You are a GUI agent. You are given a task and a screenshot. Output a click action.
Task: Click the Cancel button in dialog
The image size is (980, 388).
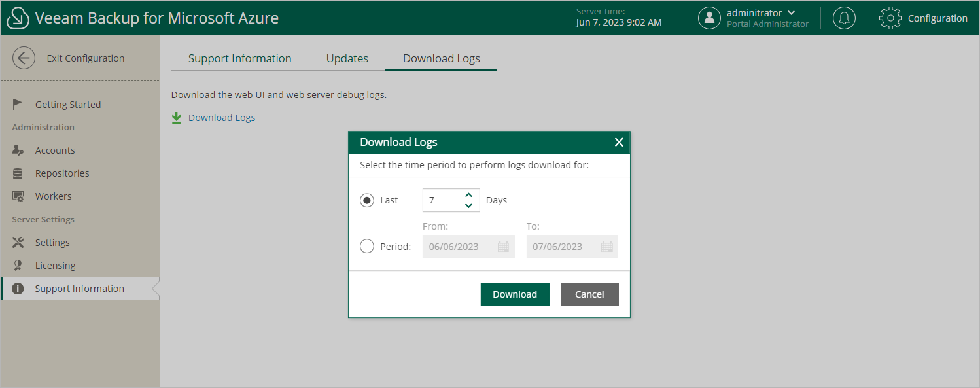(x=589, y=294)
